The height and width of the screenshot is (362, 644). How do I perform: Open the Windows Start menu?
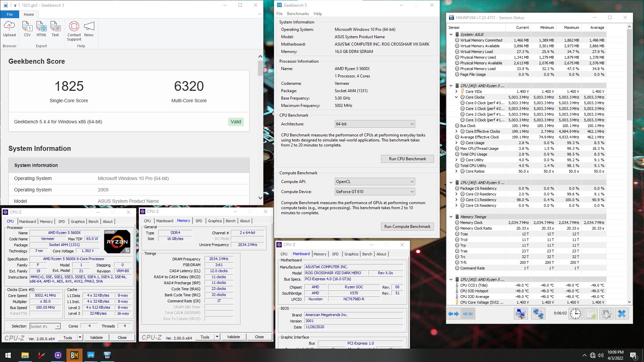click(8, 355)
